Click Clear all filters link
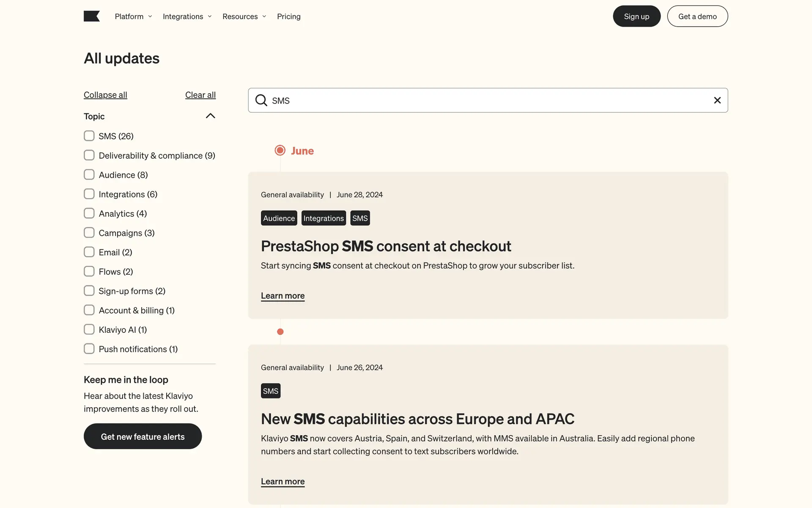The width and height of the screenshot is (812, 508). tap(200, 95)
